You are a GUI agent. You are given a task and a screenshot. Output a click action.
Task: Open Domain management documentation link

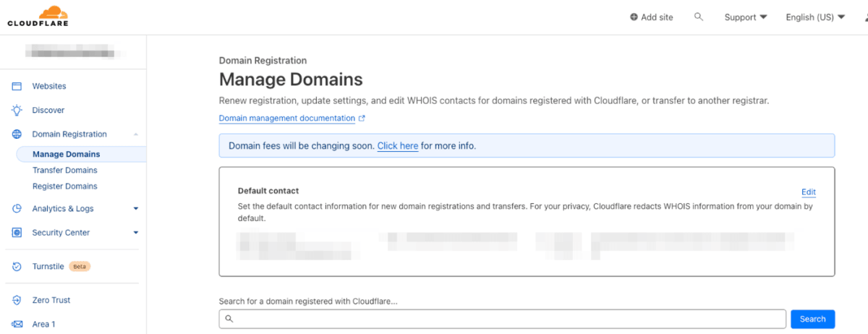tap(287, 119)
